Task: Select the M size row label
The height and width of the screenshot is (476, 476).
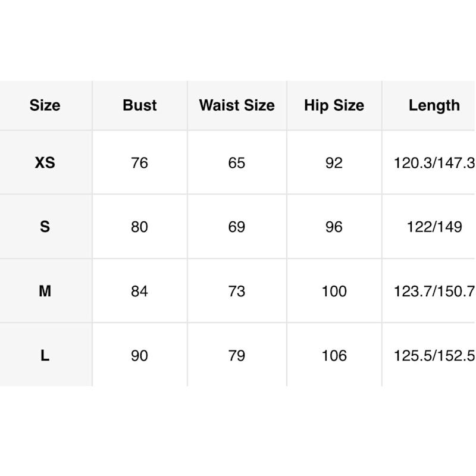Action: (45, 291)
